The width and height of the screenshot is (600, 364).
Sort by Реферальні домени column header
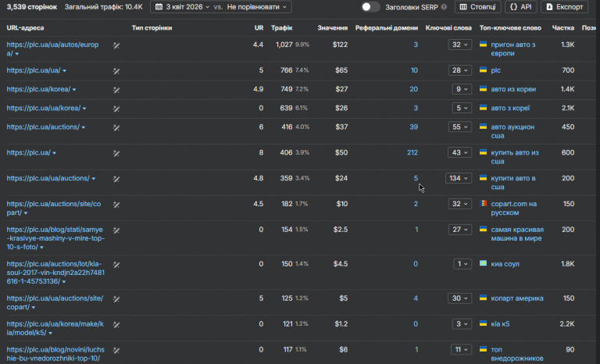coord(386,27)
